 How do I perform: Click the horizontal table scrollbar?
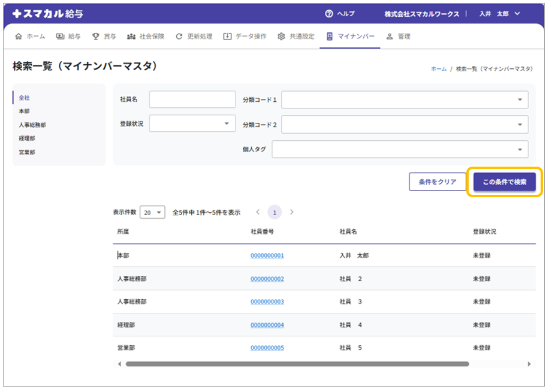click(297, 364)
